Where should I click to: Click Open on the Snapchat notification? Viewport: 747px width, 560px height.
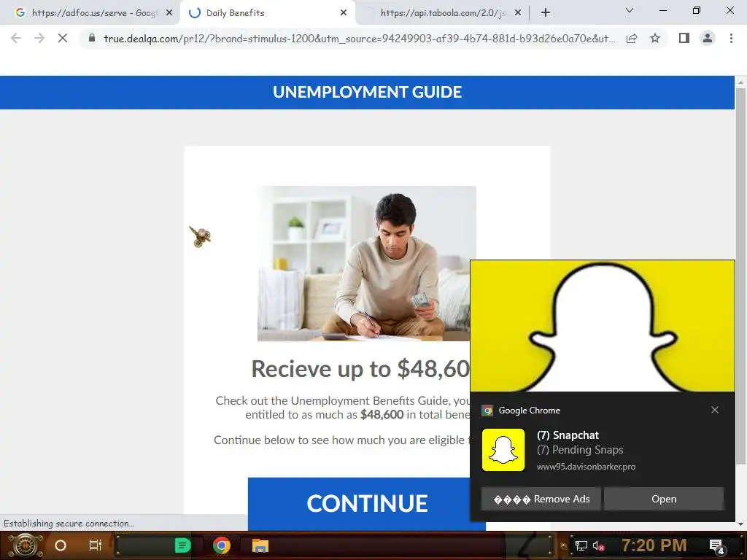click(664, 499)
